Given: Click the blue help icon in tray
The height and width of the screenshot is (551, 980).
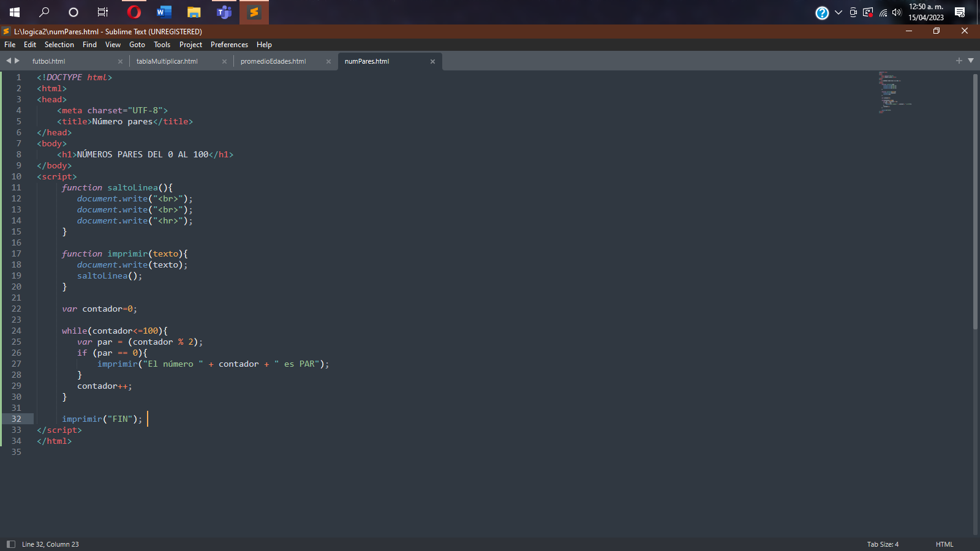Looking at the screenshot, I should (822, 13).
